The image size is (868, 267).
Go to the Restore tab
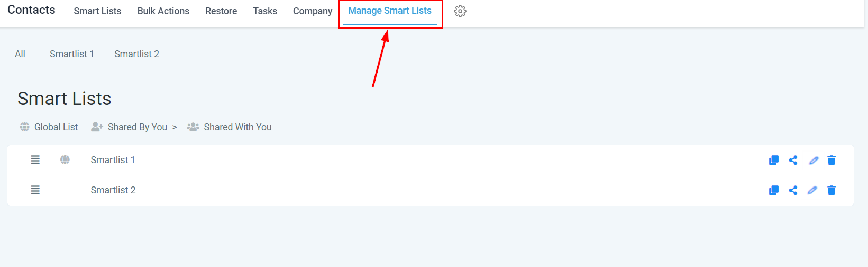click(x=221, y=11)
